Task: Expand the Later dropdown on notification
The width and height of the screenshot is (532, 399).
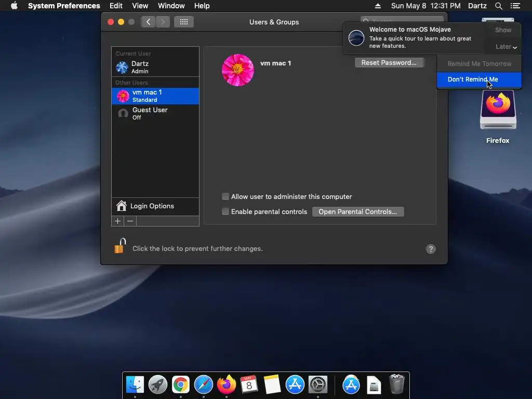Action: pos(506,47)
